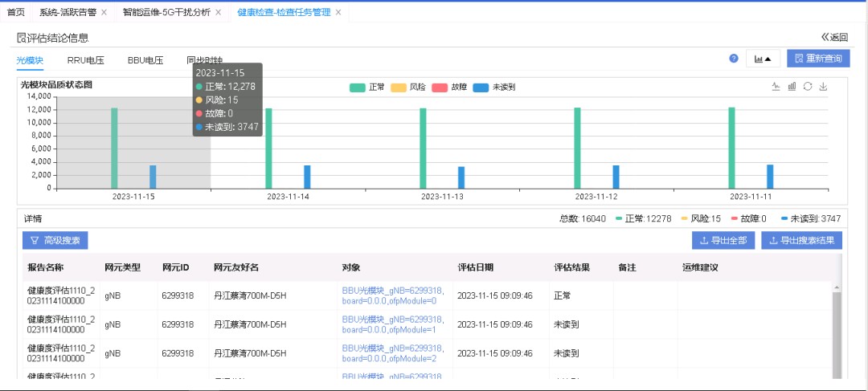This screenshot has width=868, height=391.
Task: Collapse chart panel with chart arrow button
Action: 763,59
